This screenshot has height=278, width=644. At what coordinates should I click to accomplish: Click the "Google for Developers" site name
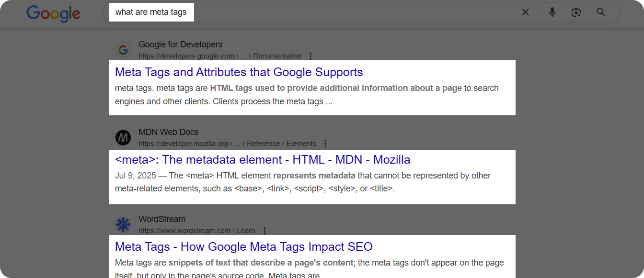click(x=180, y=44)
